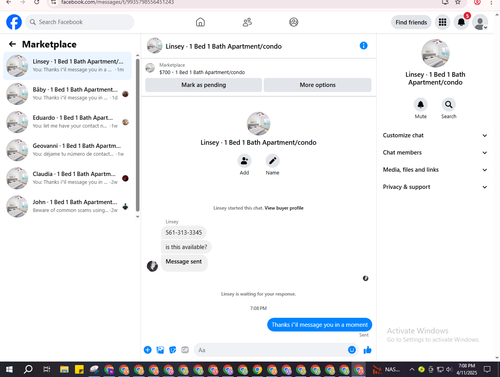This screenshot has height=377, width=500.
Task: Open Claudia conversation in chat list
Action: coord(67,178)
